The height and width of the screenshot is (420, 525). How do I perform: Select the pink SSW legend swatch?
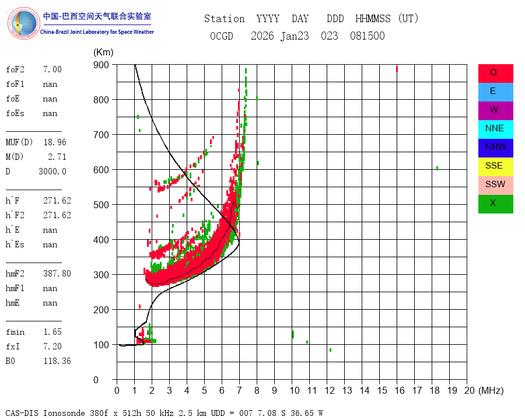(x=495, y=185)
